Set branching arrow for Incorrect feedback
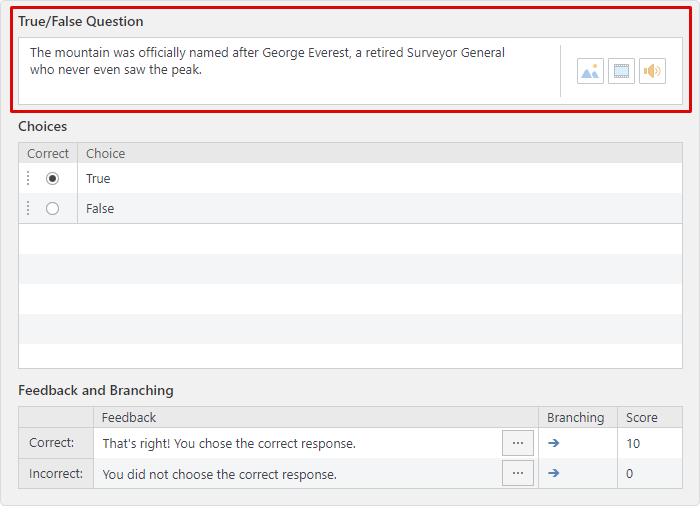The height and width of the screenshot is (506, 700). 554,473
